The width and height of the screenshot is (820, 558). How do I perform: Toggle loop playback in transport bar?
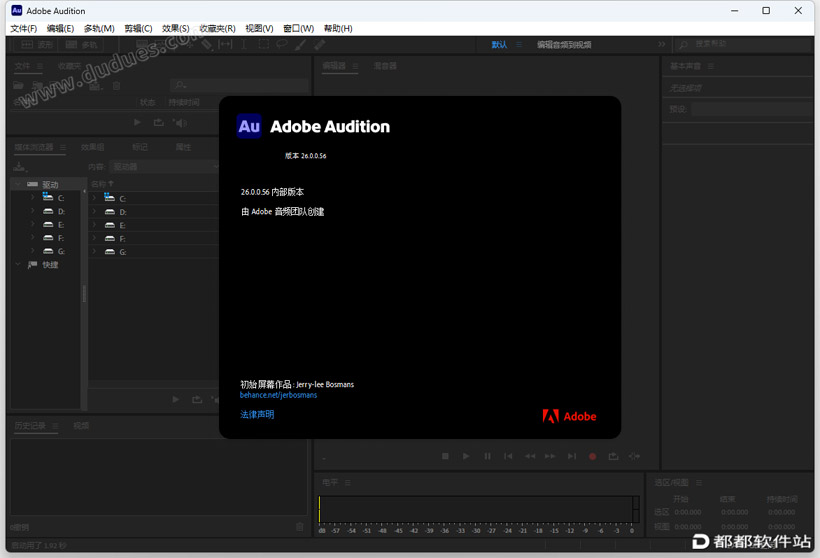click(x=613, y=456)
